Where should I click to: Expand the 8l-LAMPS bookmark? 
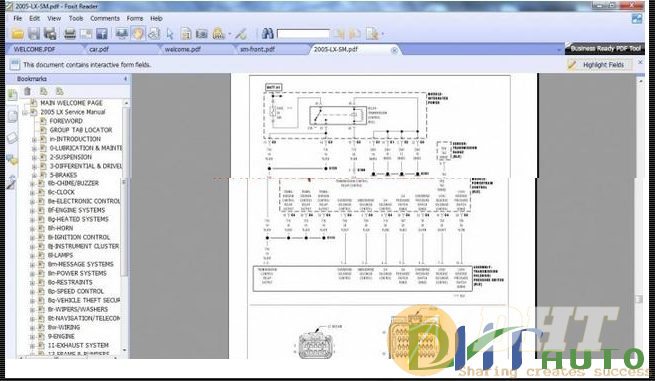[32, 255]
